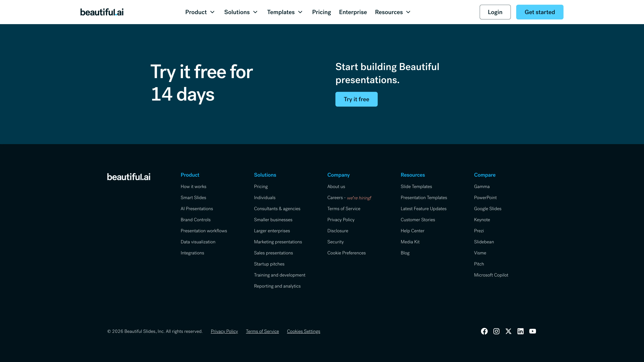Image resolution: width=644 pixels, height=362 pixels.
Task: Expand the Solutions dropdown in the navbar
Action: coord(241,12)
